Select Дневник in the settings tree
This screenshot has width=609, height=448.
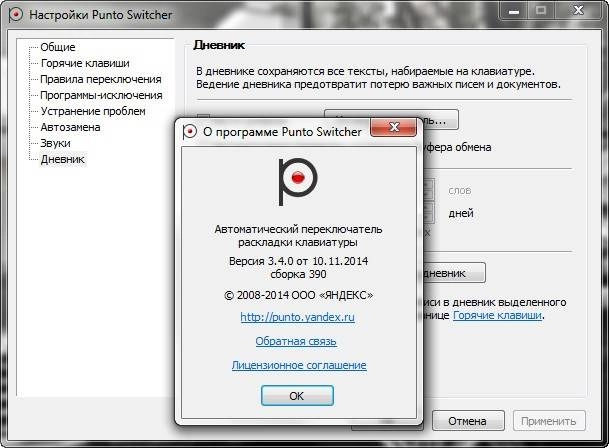pyautogui.click(x=63, y=159)
